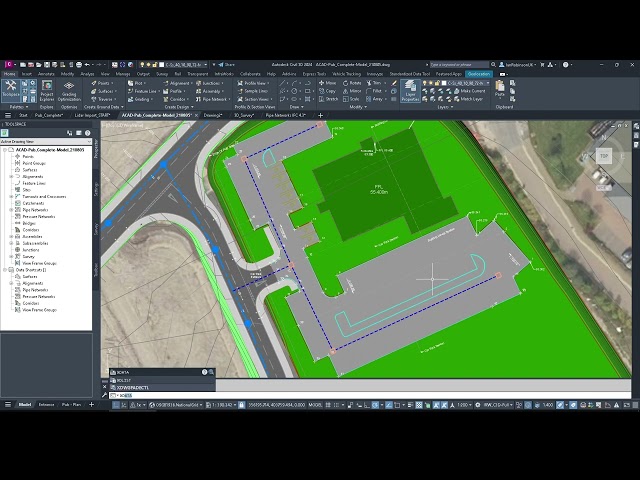Select the Copy tool

point(327,91)
